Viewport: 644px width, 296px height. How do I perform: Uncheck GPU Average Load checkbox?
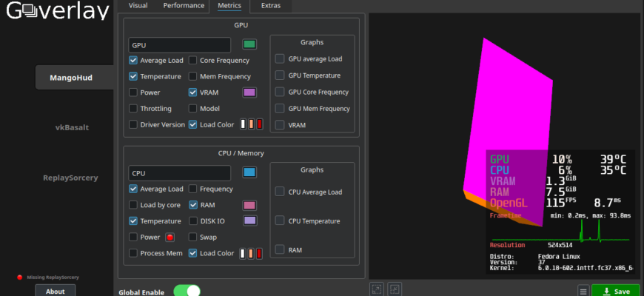click(x=133, y=61)
